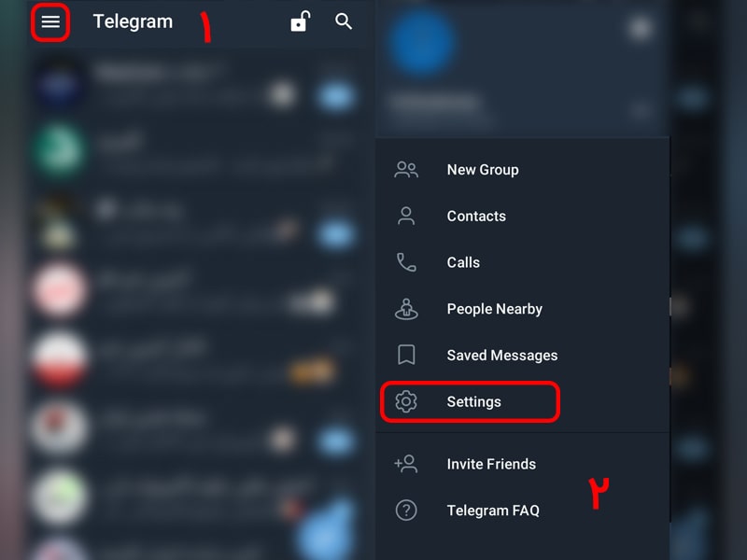Expand the accounts arrow in drawer header
This screenshot has width=747, height=560.
pos(640,111)
